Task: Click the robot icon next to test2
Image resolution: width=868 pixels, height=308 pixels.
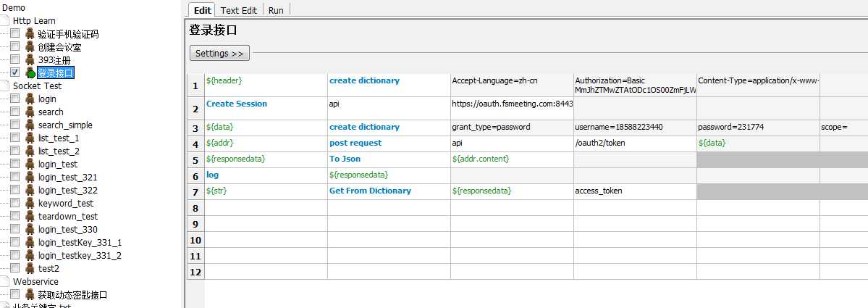Action: pos(30,268)
